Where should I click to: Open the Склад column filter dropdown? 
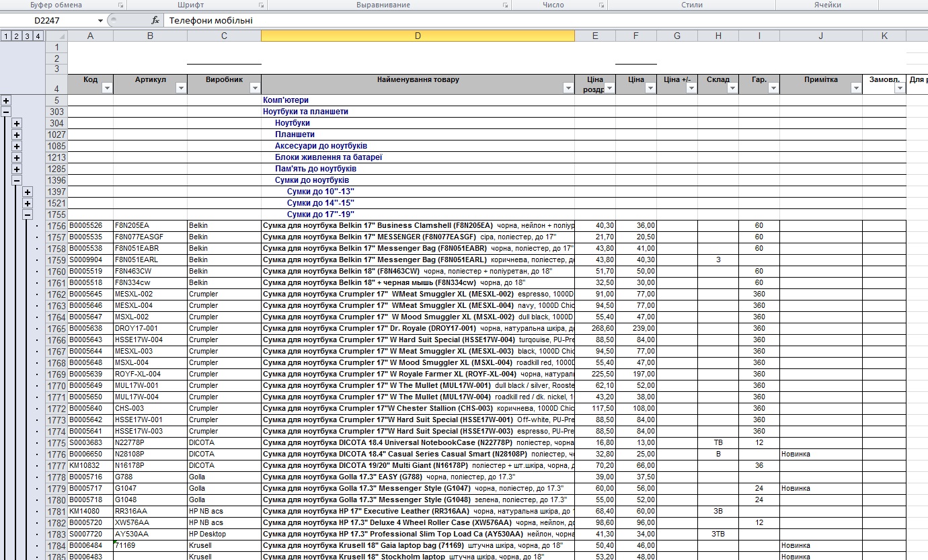(732, 88)
